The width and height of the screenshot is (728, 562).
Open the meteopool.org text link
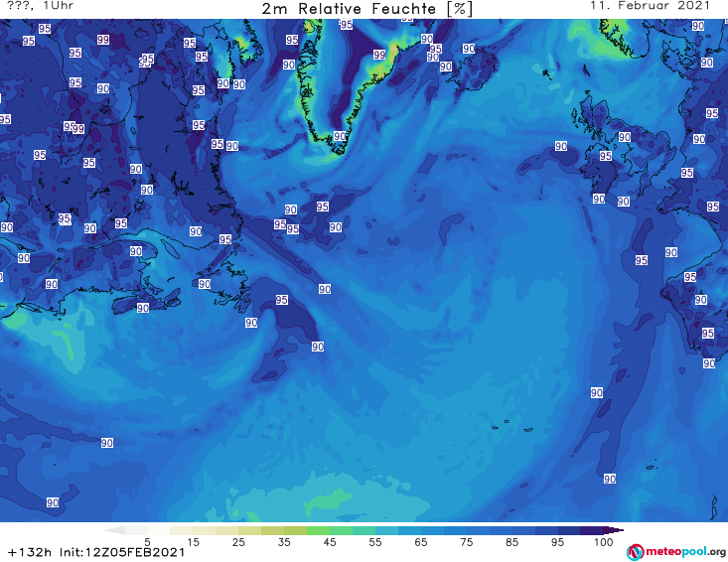685,552
